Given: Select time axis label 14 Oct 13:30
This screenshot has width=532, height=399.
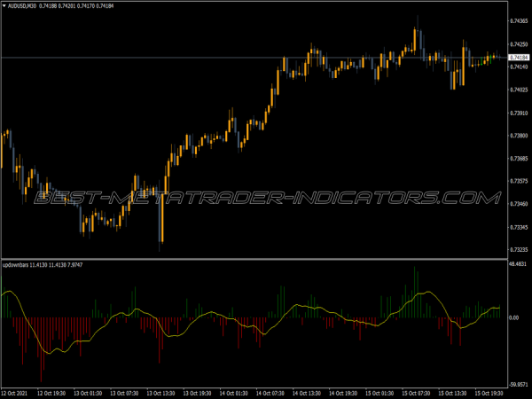Looking at the screenshot, I should [307, 393].
